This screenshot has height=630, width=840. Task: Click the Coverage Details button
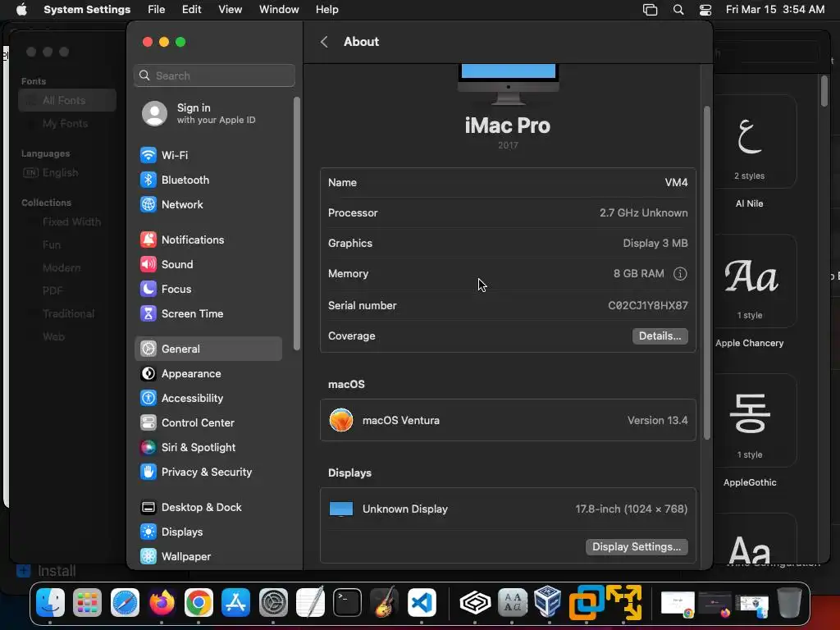660,336
